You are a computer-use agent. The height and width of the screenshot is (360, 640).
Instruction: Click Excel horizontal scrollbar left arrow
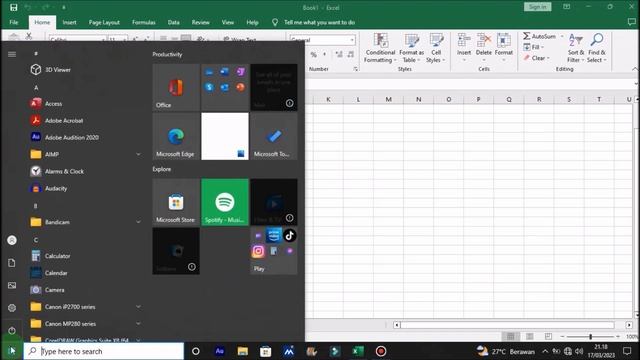(396, 325)
